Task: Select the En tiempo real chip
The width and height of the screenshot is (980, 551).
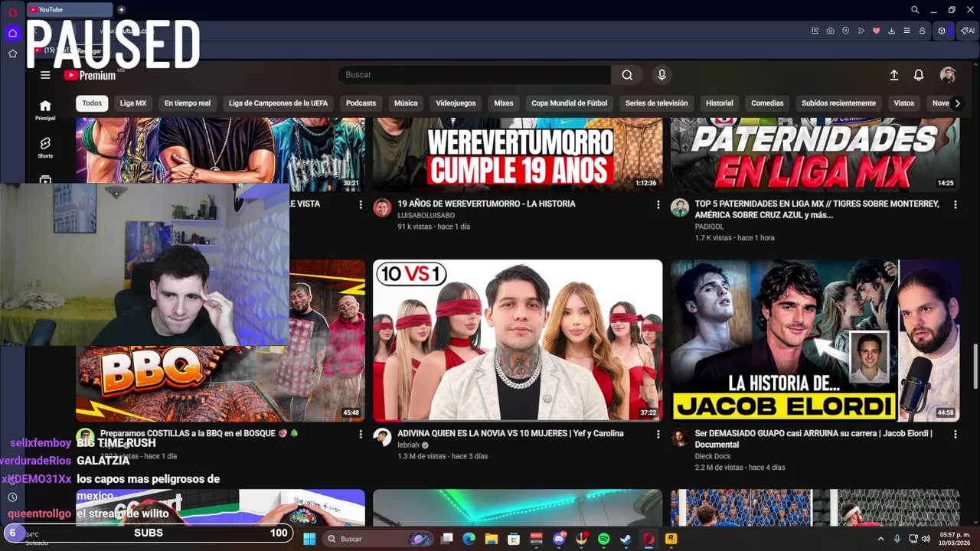Action: coord(188,103)
